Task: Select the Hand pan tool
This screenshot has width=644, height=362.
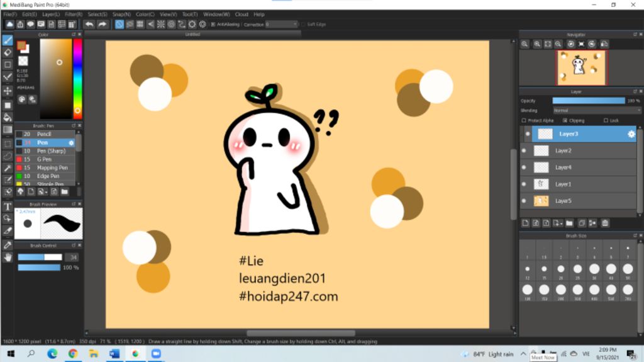Action: coord(8,257)
